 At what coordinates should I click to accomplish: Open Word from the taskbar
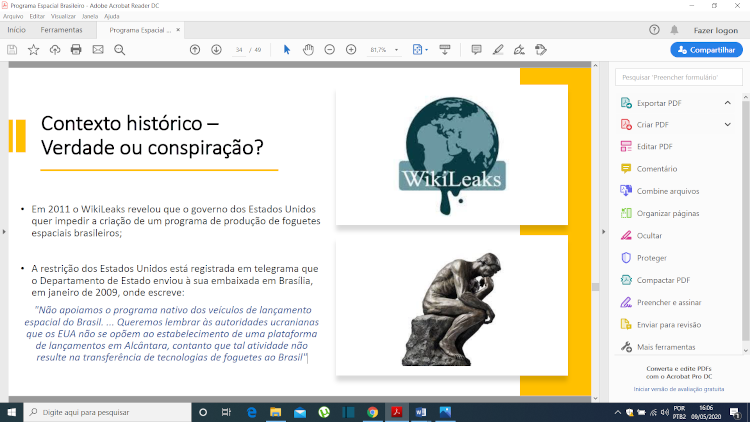point(421,412)
